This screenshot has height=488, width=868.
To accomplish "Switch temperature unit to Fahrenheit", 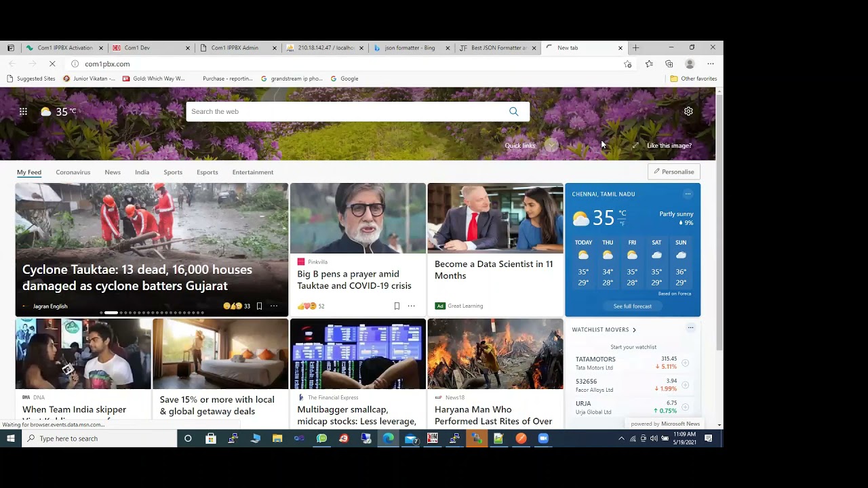I will pos(623,224).
